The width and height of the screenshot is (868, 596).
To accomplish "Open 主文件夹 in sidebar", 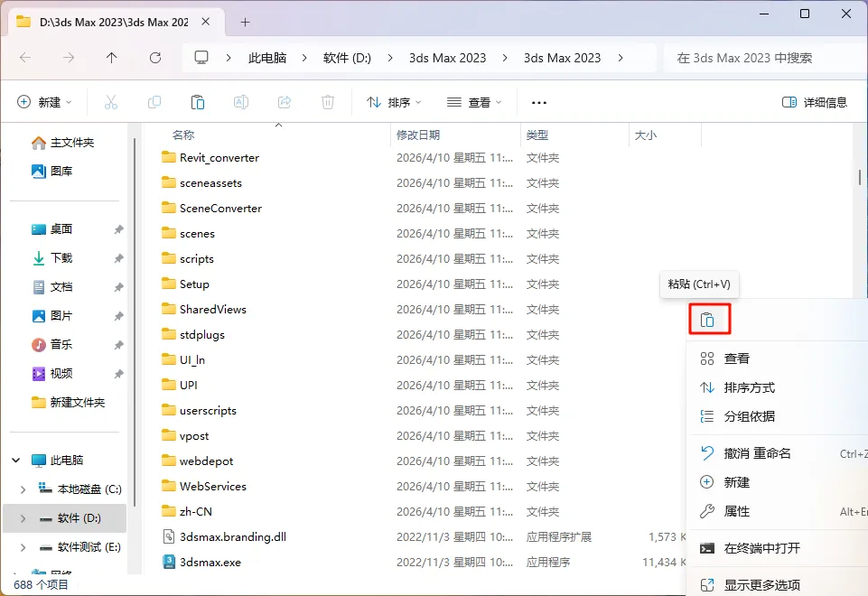I will (63, 143).
